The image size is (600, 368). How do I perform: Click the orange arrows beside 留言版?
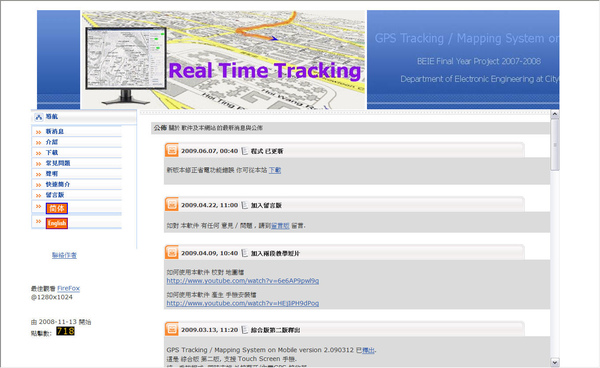click(x=38, y=195)
